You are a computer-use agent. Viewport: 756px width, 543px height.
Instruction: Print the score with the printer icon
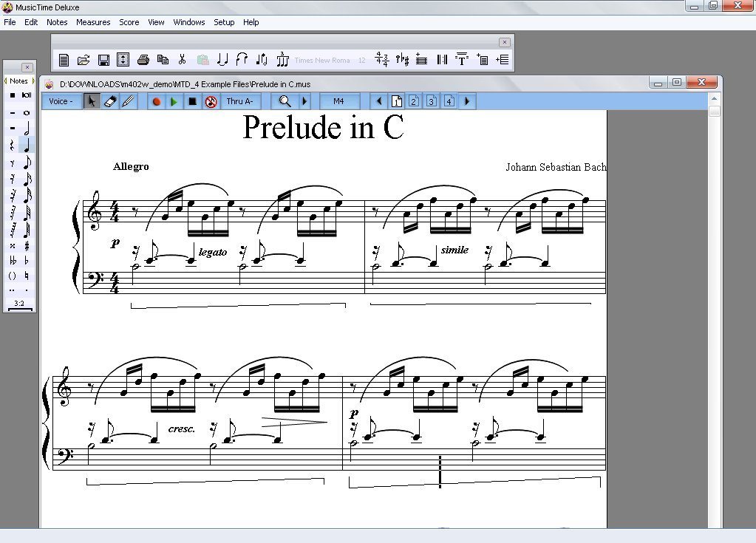[143, 60]
